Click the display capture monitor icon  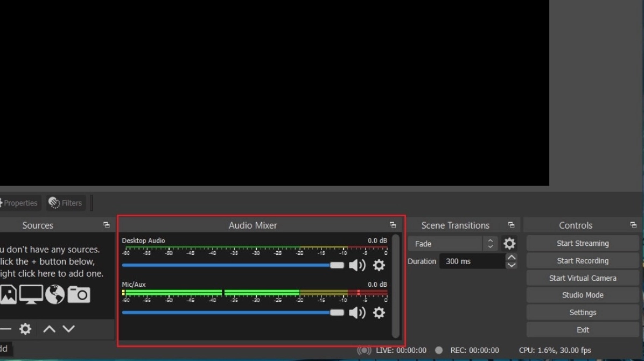click(31, 294)
